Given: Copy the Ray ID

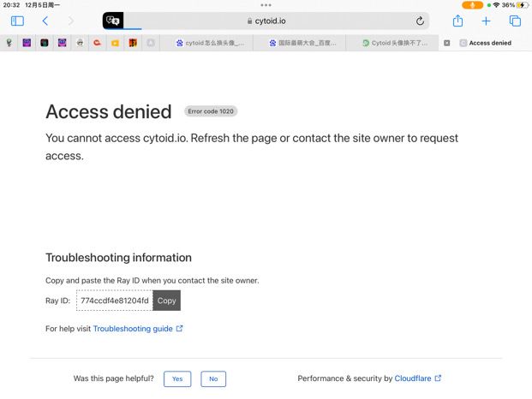Looking at the screenshot, I should pyautogui.click(x=167, y=301).
